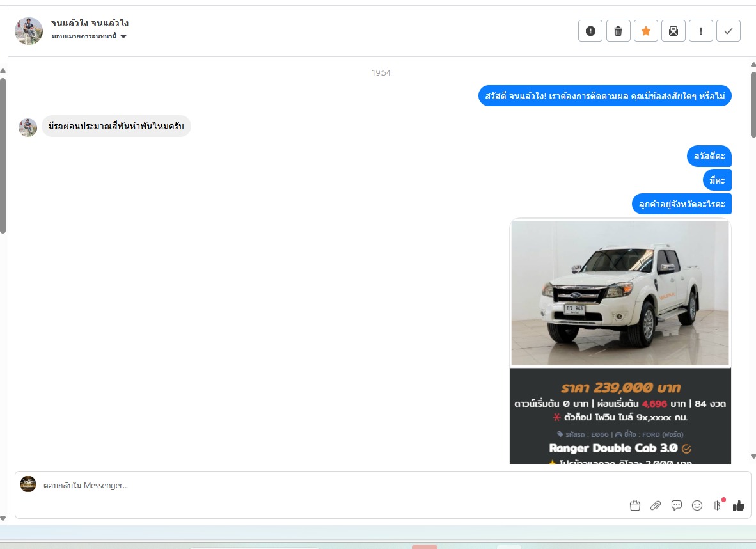The height and width of the screenshot is (549, 756).
Task: Select the automated greeting message bubble
Action: 605,96
